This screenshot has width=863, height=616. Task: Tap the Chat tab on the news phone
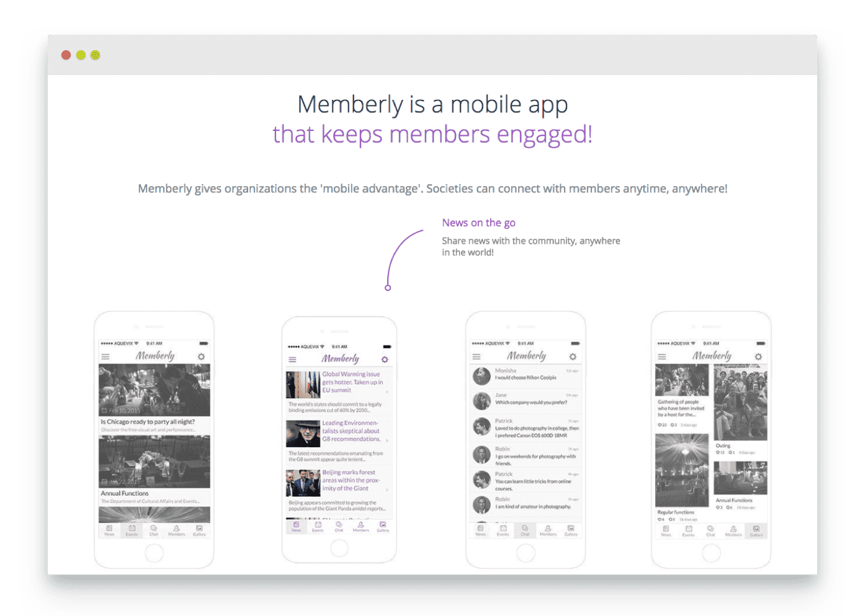pyautogui.click(x=339, y=527)
